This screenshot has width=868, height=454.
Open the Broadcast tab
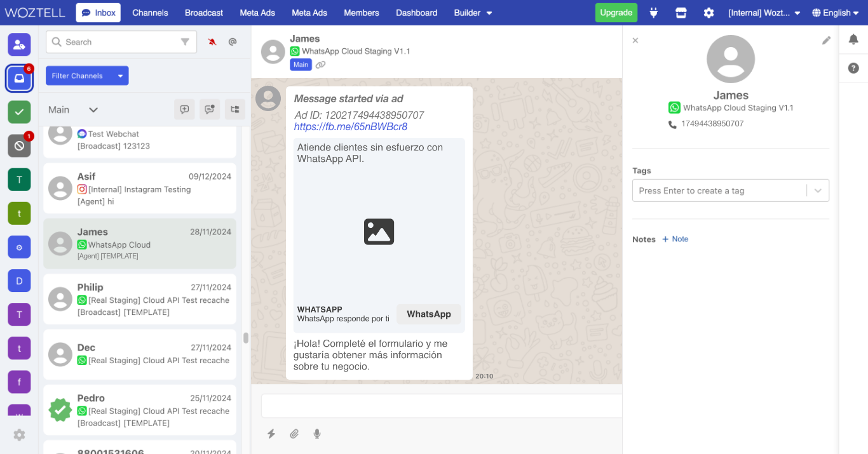click(204, 13)
